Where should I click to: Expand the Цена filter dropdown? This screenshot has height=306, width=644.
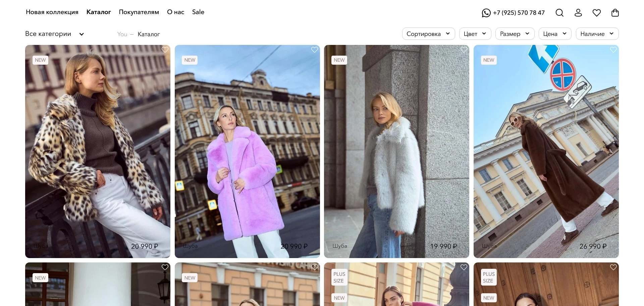point(554,34)
